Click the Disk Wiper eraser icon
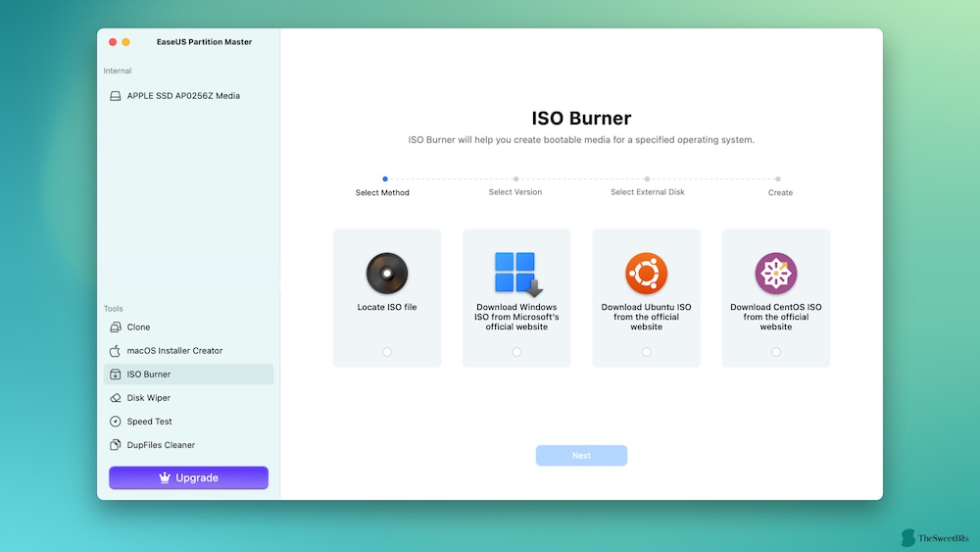980x552 pixels. [x=115, y=398]
